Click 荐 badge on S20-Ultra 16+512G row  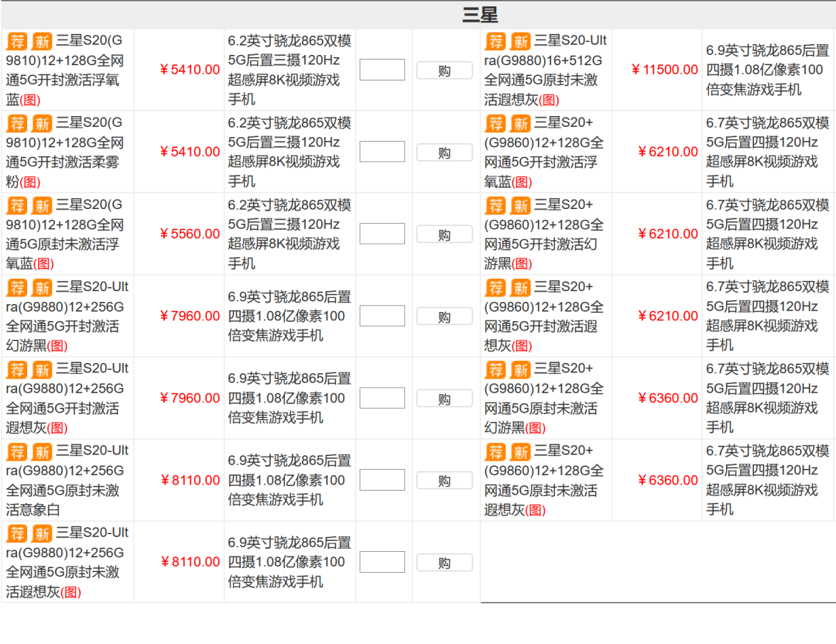coord(495,41)
